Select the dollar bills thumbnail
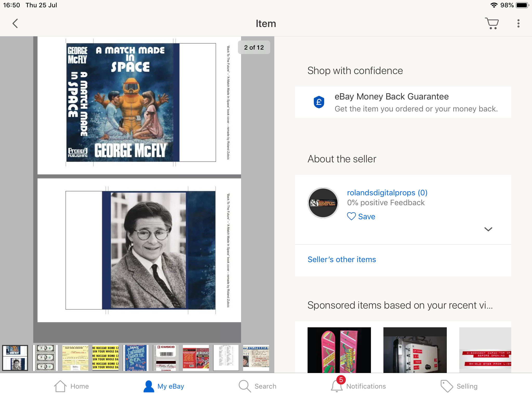532x399 pixels. [x=45, y=358]
